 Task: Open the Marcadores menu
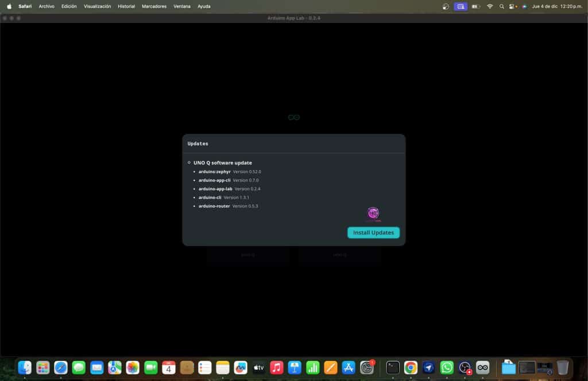pos(154,6)
